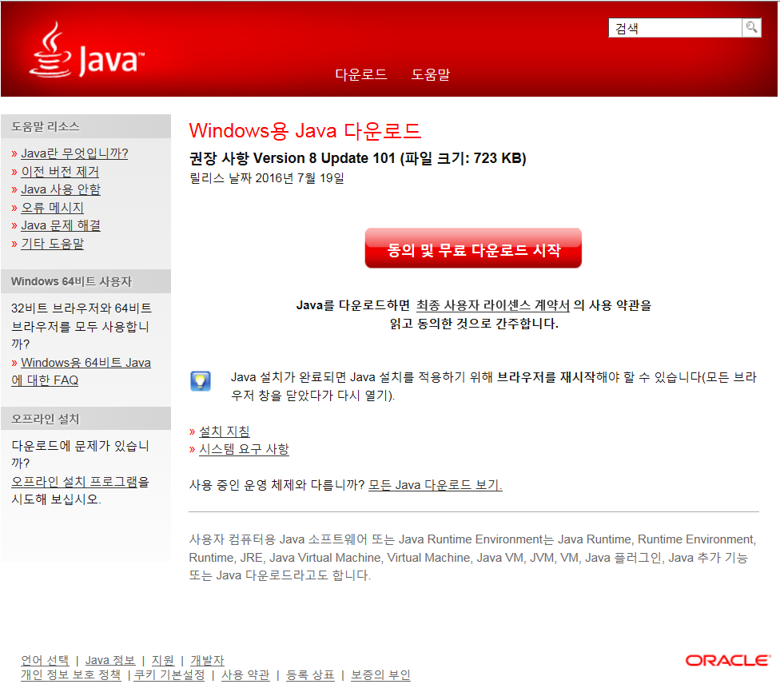
Task: Click the Oracle logo in the footer
Action: [728, 660]
